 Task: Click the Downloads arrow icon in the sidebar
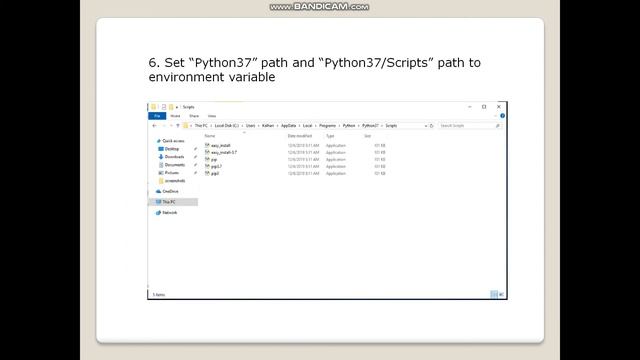pyautogui.click(x=161, y=157)
